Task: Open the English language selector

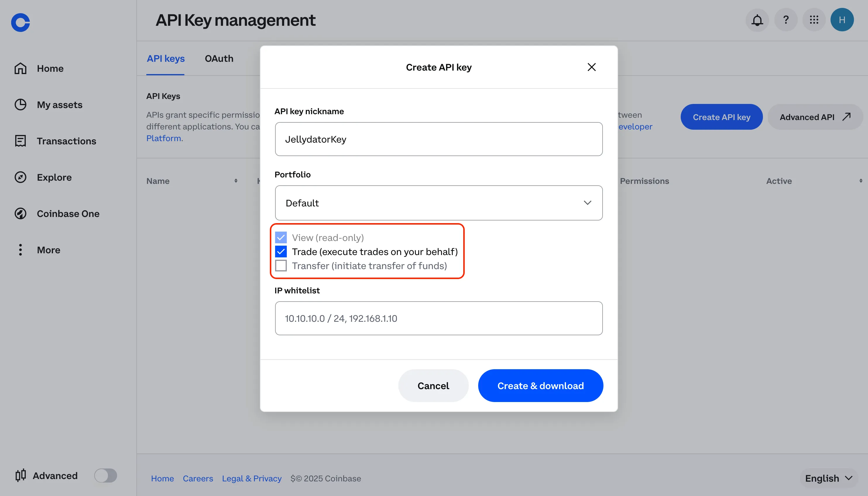Action: click(x=828, y=478)
